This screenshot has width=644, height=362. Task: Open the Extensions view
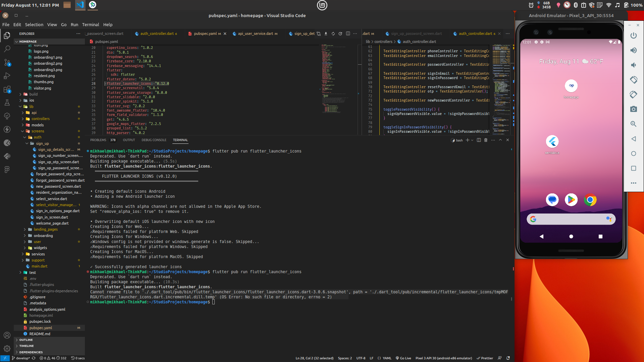pyautogui.click(x=7, y=89)
